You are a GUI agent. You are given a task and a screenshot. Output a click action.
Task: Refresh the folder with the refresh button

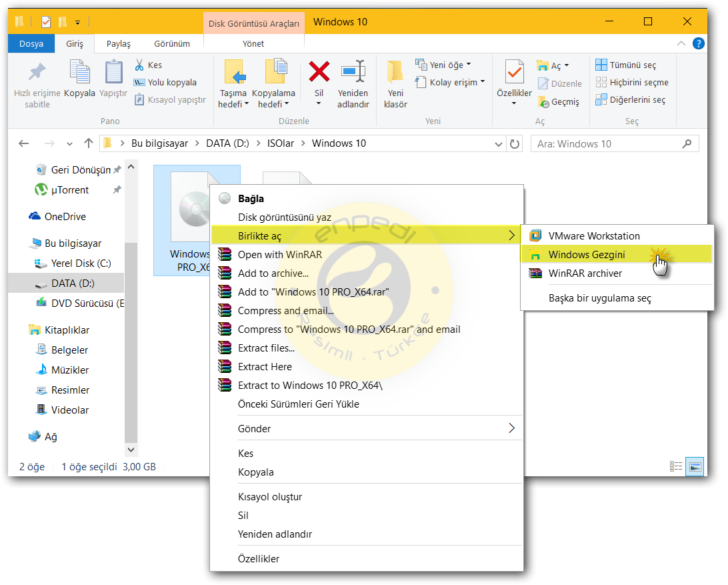tap(513, 143)
